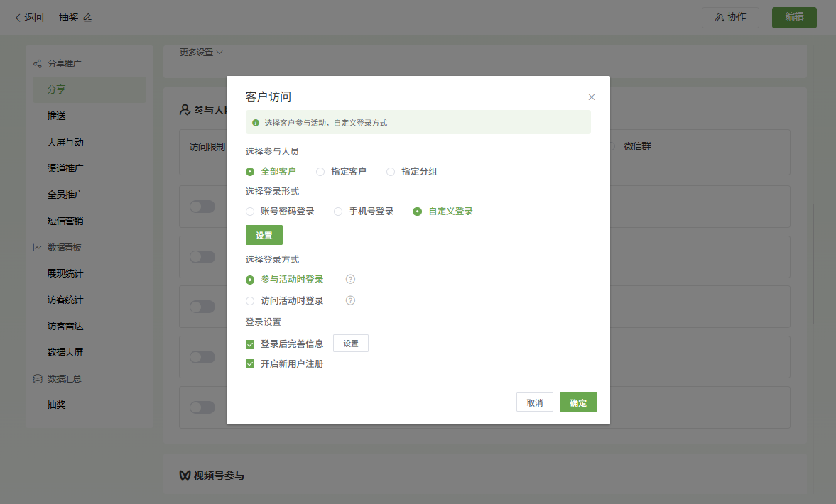
Task: Uncheck the 开启新用户注册 checkbox
Action: click(x=250, y=364)
